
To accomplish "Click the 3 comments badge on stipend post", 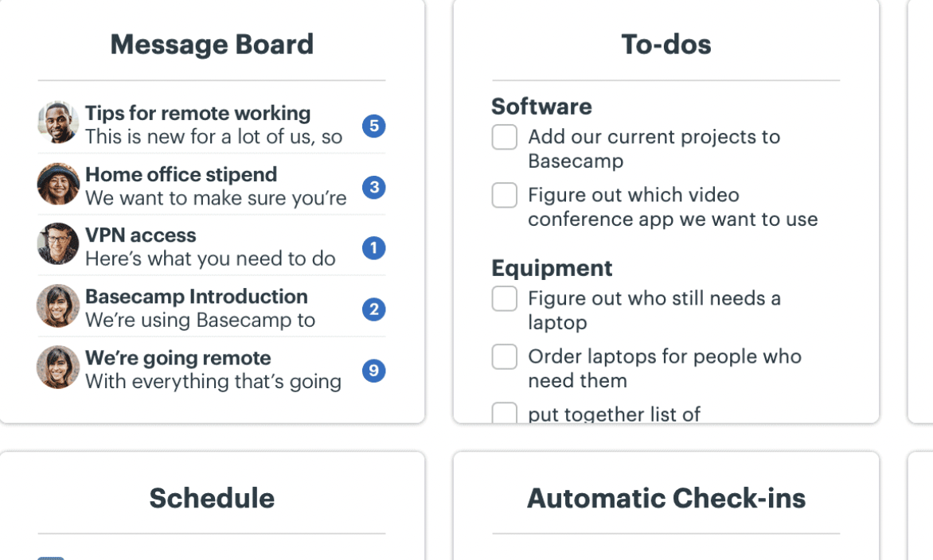I will tap(373, 187).
